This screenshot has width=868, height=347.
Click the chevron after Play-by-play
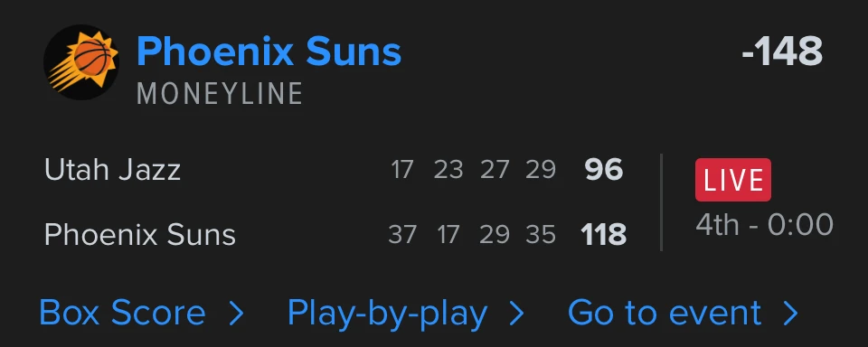pyautogui.click(x=516, y=314)
